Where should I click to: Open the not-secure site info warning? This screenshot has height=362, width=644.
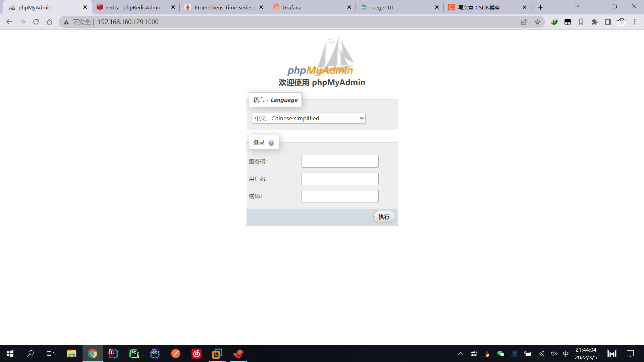pos(78,22)
